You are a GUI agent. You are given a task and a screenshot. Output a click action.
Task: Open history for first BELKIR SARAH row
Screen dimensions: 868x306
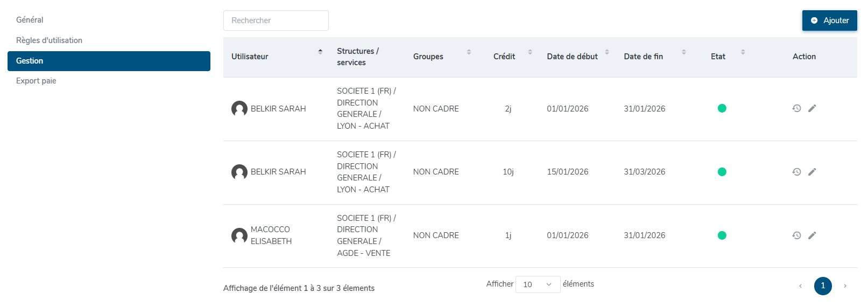click(796, 108)
